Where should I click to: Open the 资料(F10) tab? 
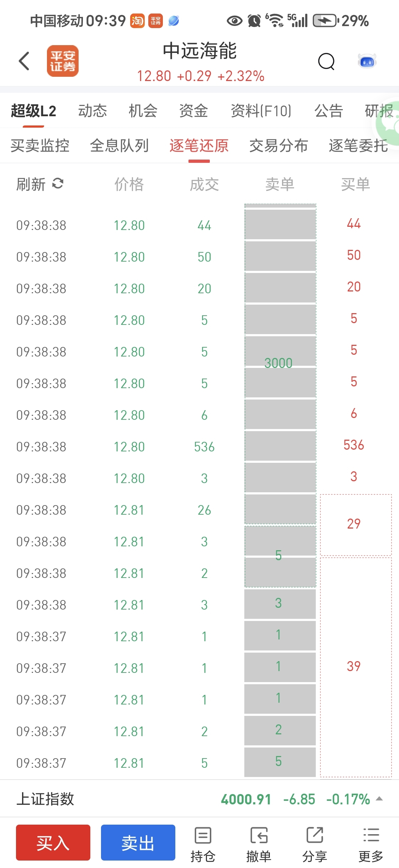pyautogui.click(x=261, y=111)
